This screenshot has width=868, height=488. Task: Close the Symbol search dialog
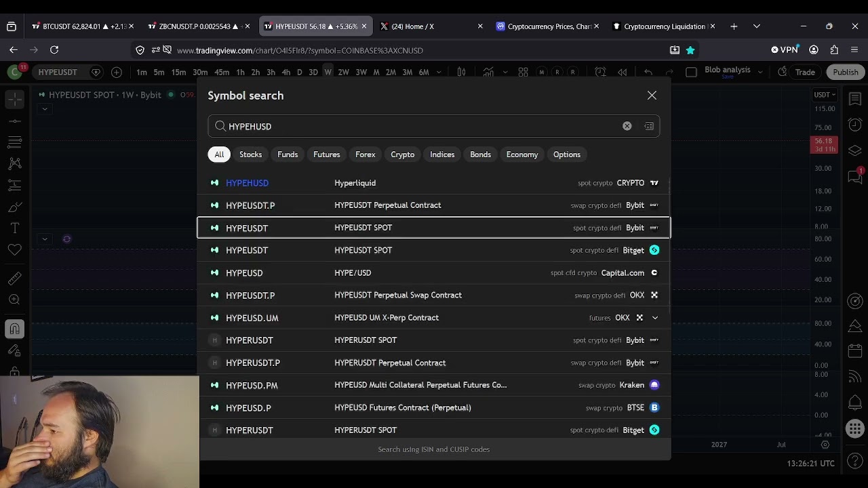(652, 96)
